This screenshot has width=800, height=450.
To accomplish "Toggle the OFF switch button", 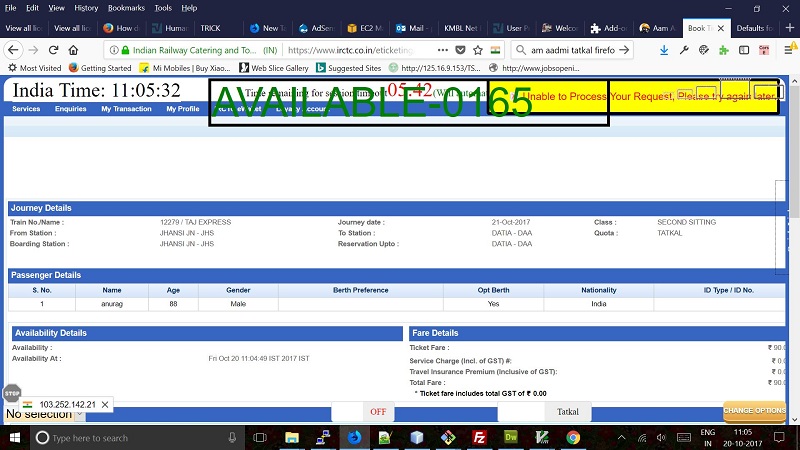I will pyautogui.click(x=377, y=411).
